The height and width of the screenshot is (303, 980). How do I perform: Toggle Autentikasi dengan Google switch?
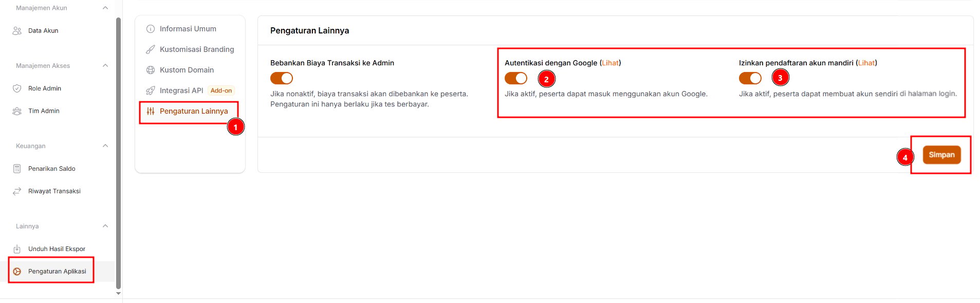pyautogui.click(x=516, y=78)
